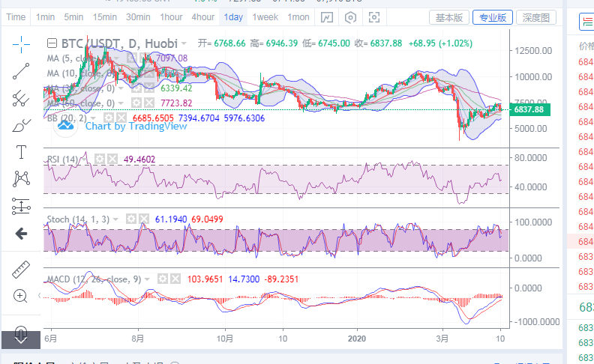Open MA 5 indicator settings gear
The height and width of the screenshot is (364, 594).
(x=132, y=58)
